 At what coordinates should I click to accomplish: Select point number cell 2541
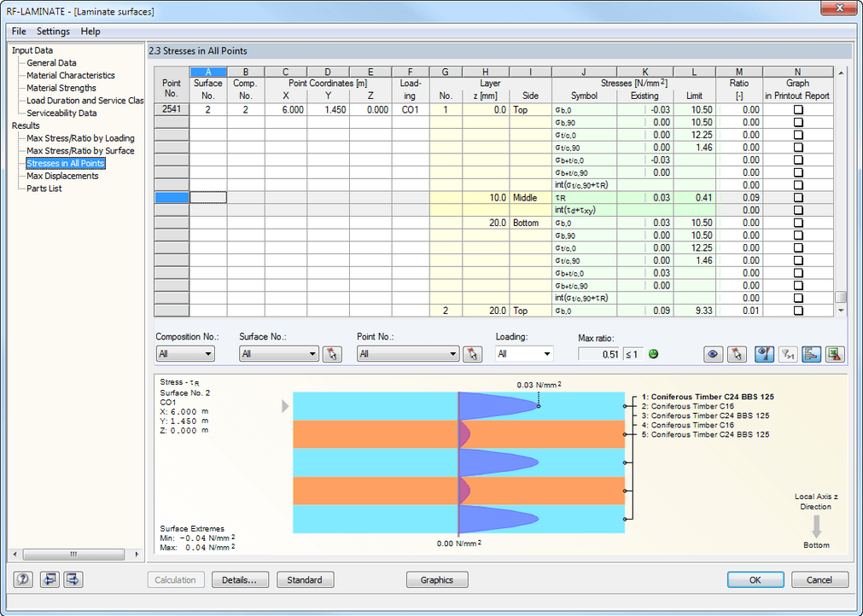[172, 109]
